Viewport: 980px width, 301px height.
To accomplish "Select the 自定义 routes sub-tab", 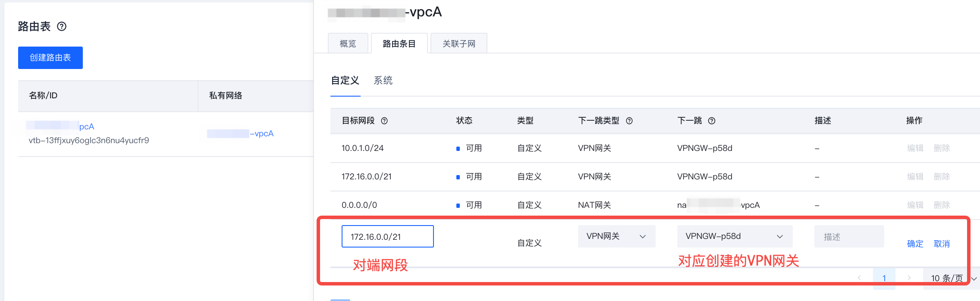I will click(345, 81).
